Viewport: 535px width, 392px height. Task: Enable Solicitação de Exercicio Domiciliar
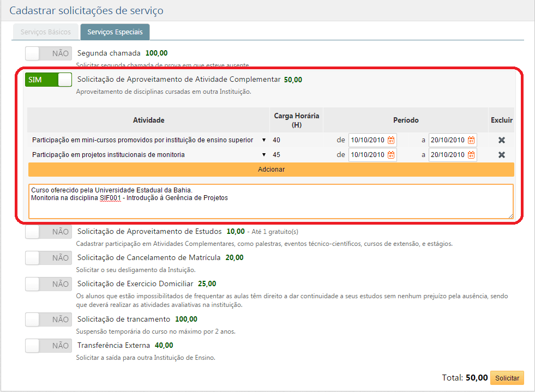click(48, 284)
